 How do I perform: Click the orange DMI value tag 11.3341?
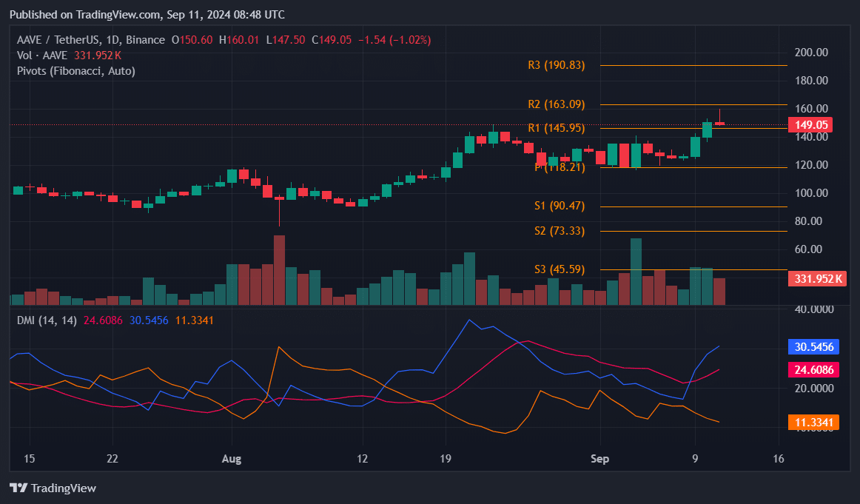point(813,423)
